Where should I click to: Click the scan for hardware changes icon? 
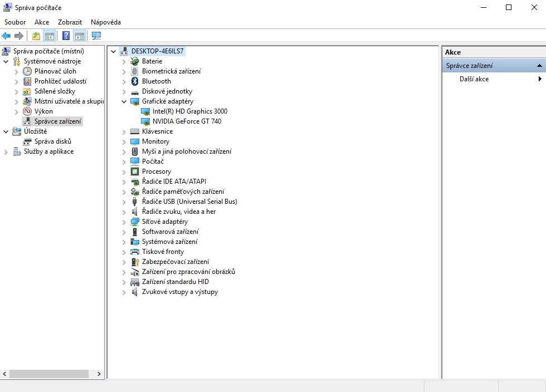96,36
